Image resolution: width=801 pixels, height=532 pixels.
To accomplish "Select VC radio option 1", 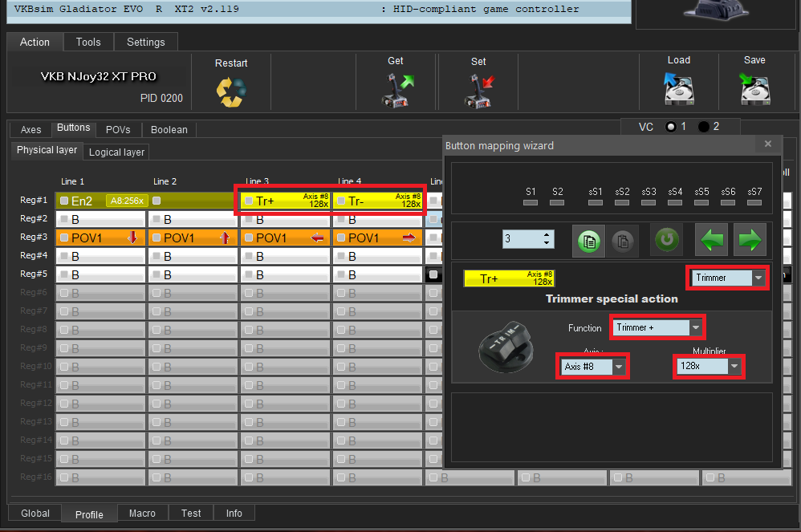I will [x=670, y=127].
